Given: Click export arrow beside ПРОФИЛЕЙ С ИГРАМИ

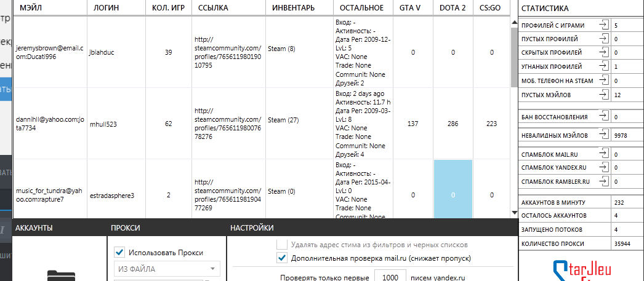Looking at the screenshot, I should tap(603, 25).
